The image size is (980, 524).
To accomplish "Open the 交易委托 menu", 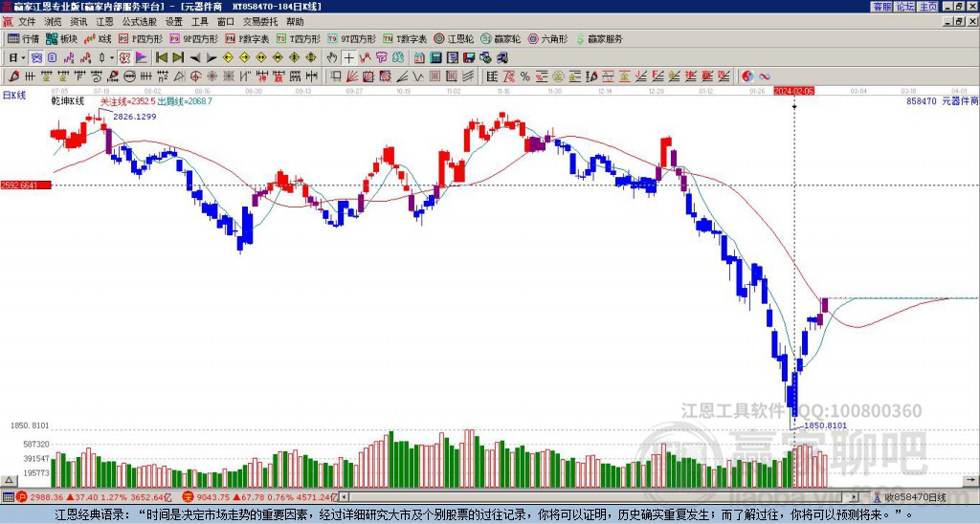I will pyautogui.click(x=260, y=22).
